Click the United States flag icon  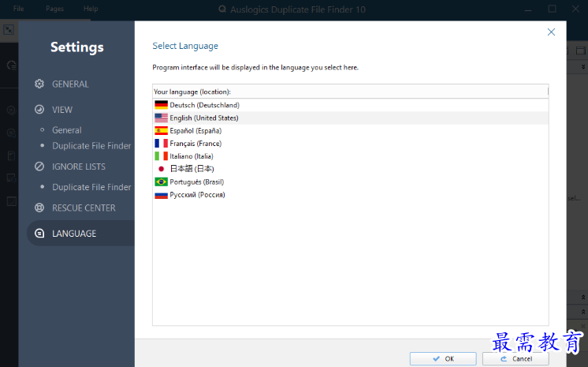click(x=162, y=118)
